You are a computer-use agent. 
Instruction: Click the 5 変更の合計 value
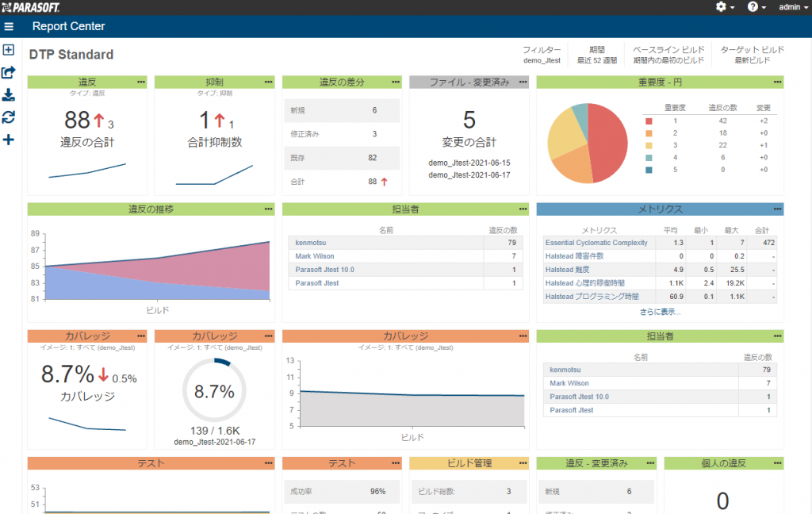coord(469,121)
